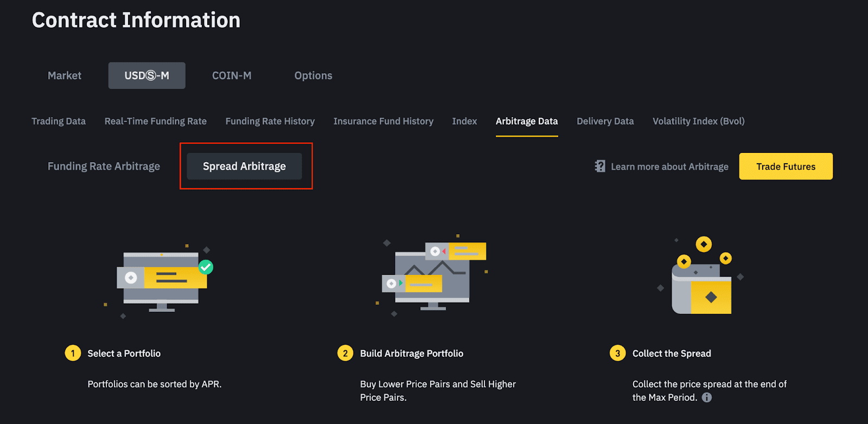Click the Select a Portfolio monitor illustration
868x424 pixels.
coord(162,280)
